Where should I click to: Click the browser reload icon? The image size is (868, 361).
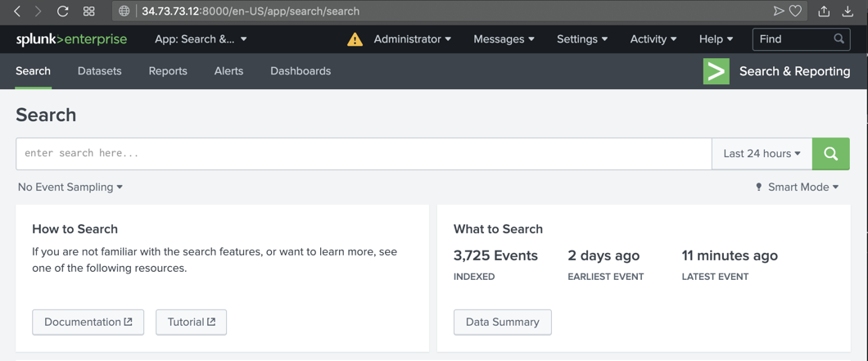click(x=62, y=11)
